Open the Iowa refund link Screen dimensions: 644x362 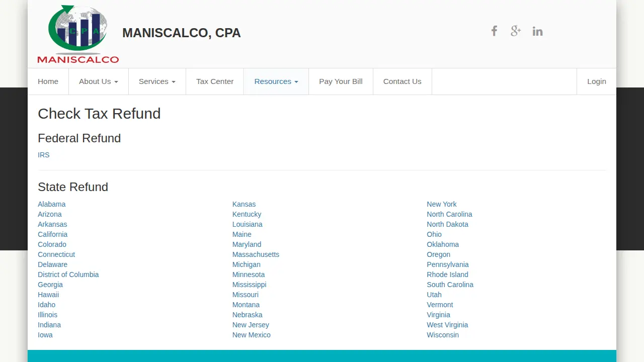point(45,335)
